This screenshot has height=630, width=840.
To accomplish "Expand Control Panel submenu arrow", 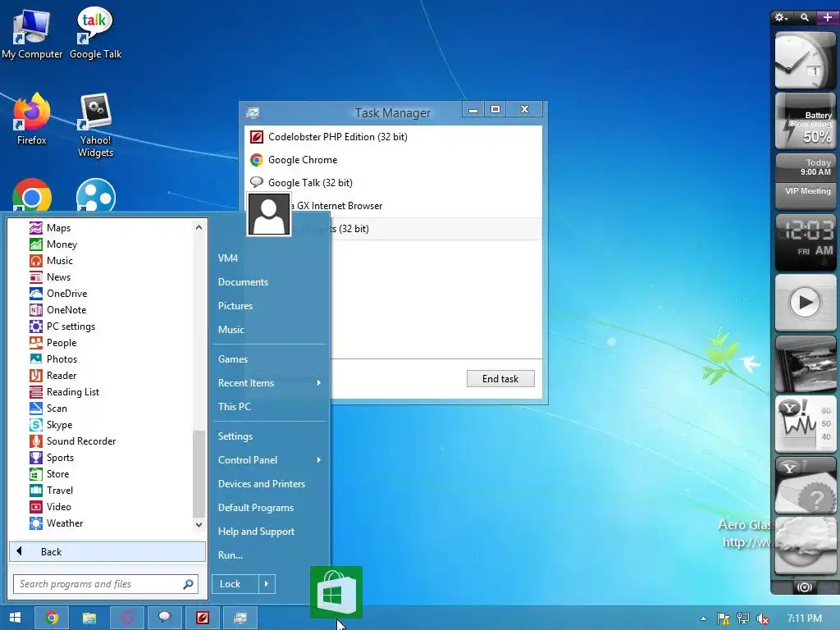I will pyautogui.click(x=319, y=459).
